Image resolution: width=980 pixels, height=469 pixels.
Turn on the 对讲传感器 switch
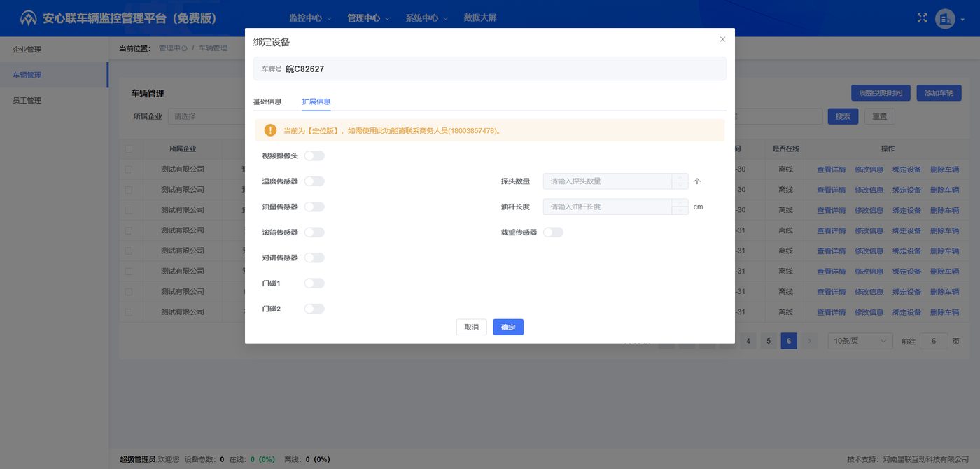[x=314, y=258]
